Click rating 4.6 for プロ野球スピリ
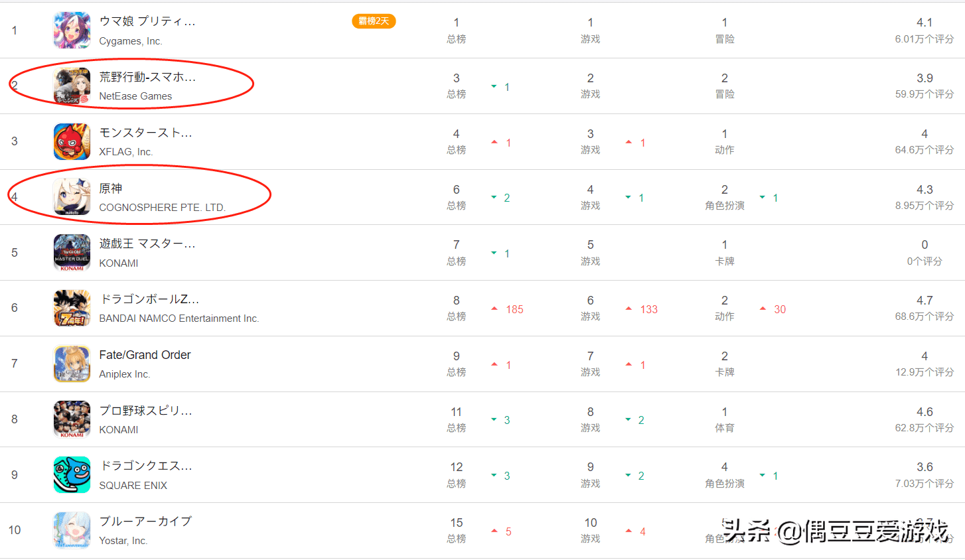The height and width of the screenshot is (560, 965). (925, 412)
